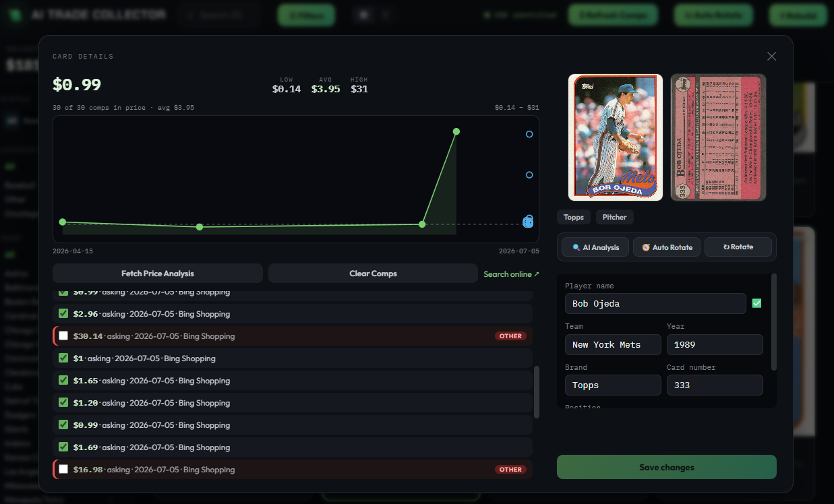Uncheck the $1 asking comp checkbox
Image resolution: width=834 pixels, height=504 pixels.
click(x=63, y=358)
